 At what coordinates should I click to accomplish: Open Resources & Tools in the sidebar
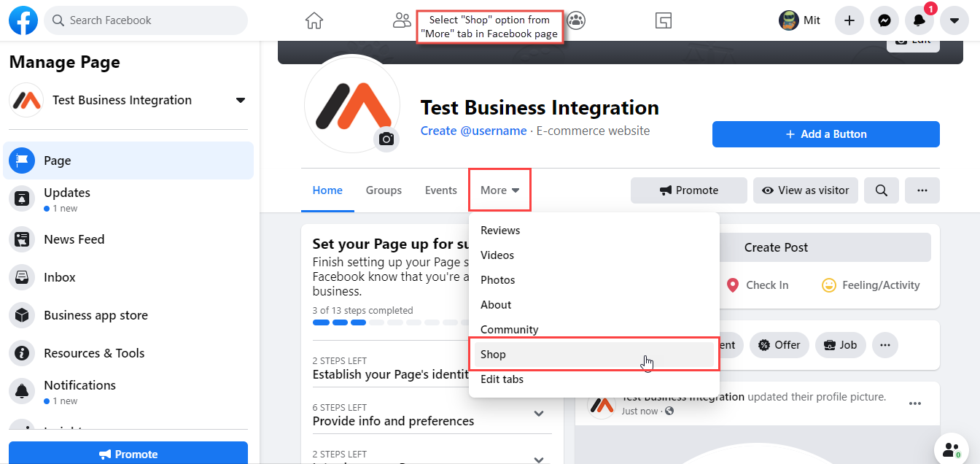pos(128,353)
